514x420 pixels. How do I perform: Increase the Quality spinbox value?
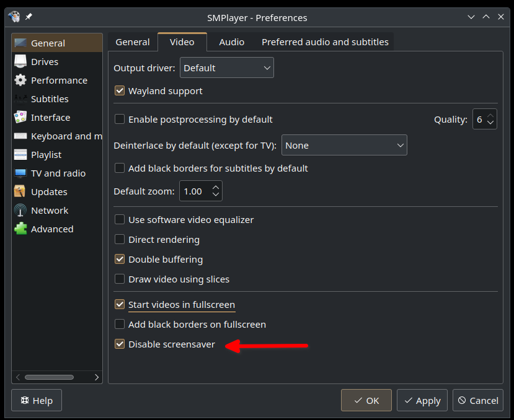coord(490,116)
